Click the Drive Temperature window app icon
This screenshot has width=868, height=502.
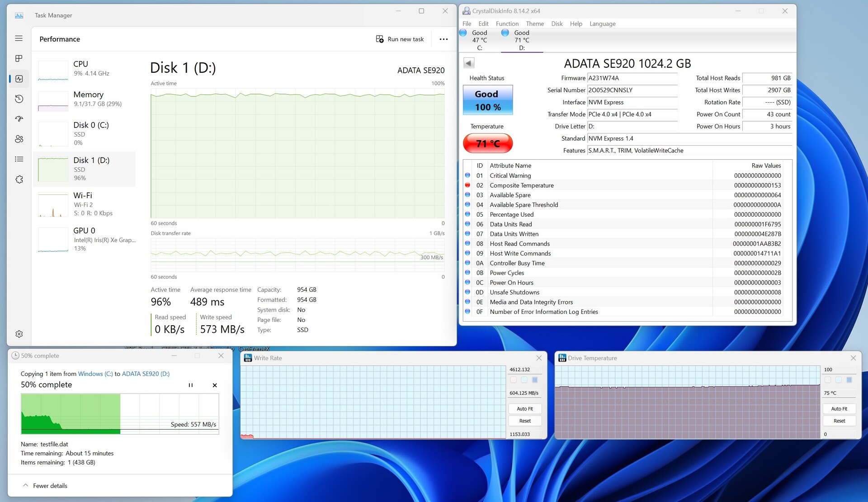click(562, 358)
